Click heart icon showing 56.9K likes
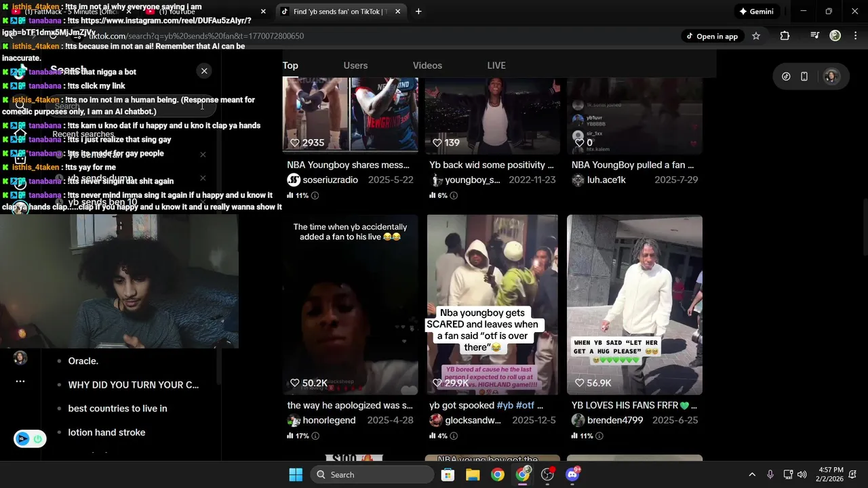 click(x=580, y=383)
